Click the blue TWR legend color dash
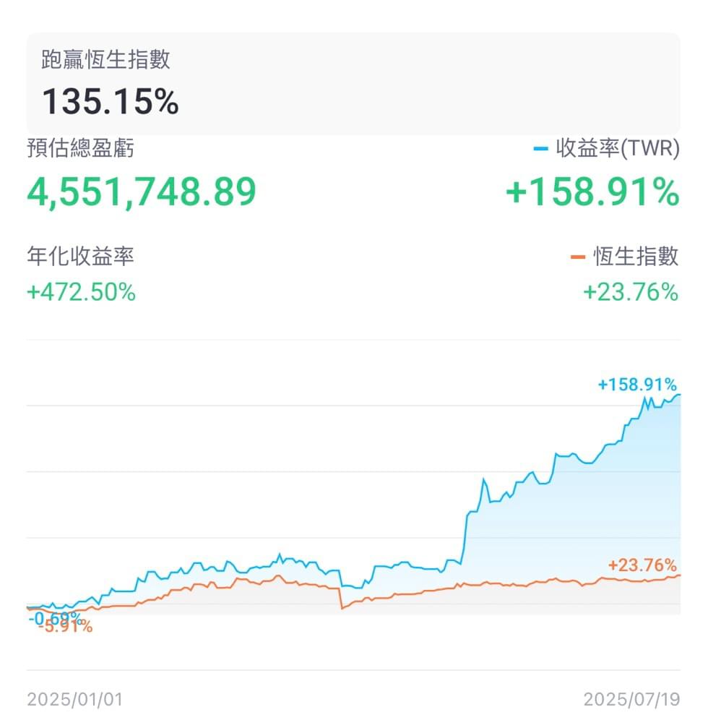 (540, 149)
